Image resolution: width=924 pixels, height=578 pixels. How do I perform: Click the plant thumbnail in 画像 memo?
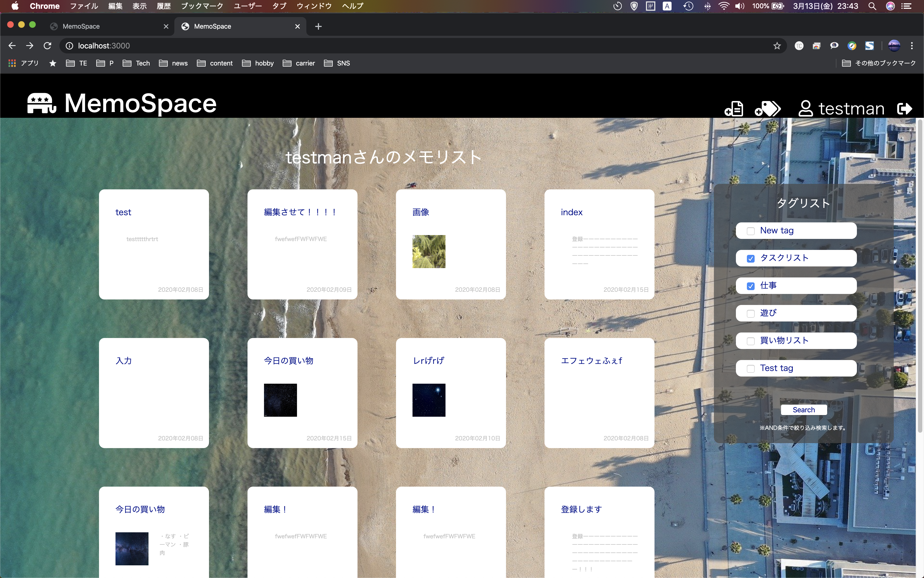point(429,252)
